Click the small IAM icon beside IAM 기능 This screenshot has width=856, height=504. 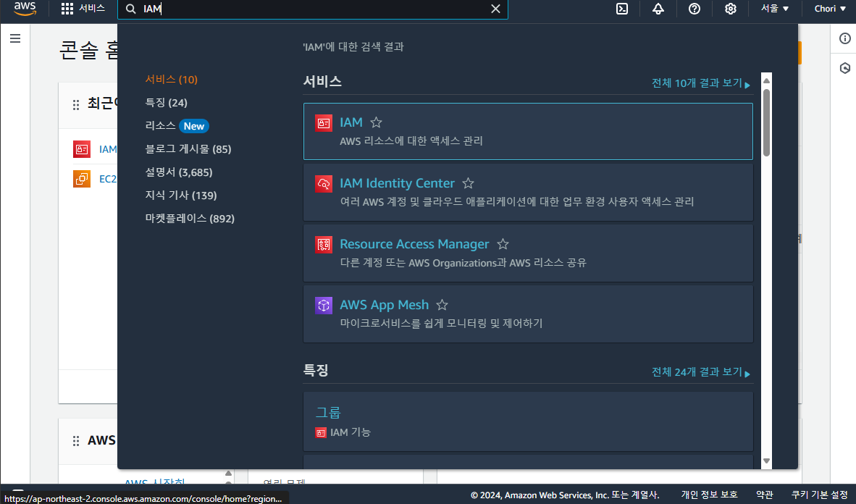tap(321, 432)
